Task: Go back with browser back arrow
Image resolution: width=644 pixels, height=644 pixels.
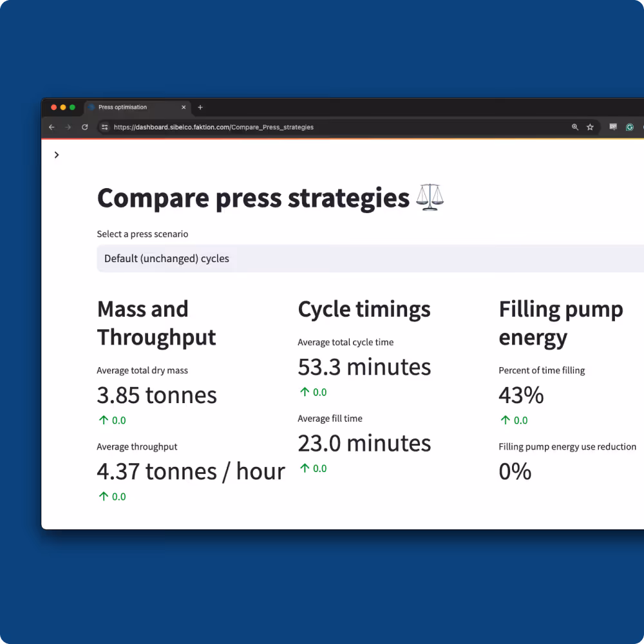Action: point(52,128)
